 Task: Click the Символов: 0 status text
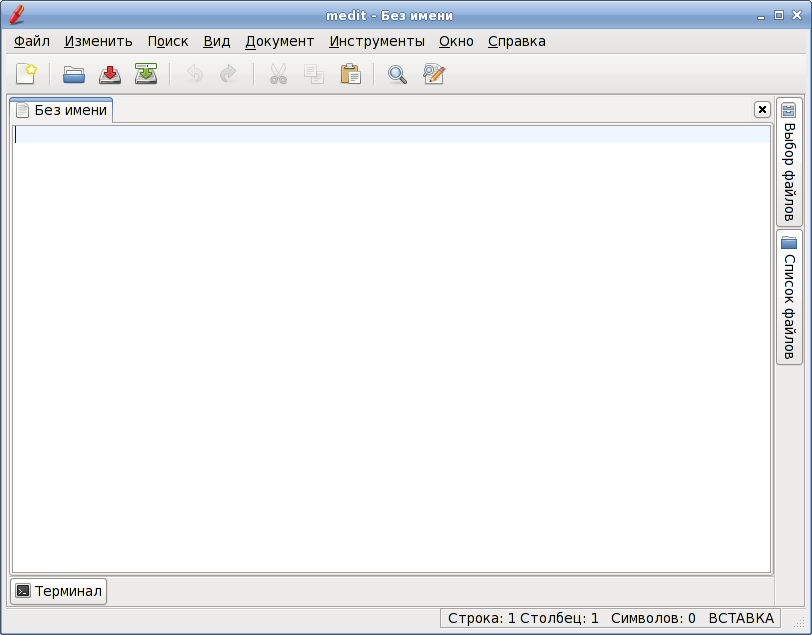[653, 618]
